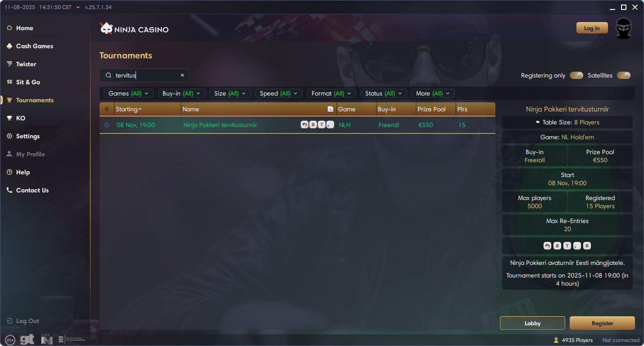Click the tournament search input field
The width and height of the screenshot is (644, 346).
coord(144,75)
